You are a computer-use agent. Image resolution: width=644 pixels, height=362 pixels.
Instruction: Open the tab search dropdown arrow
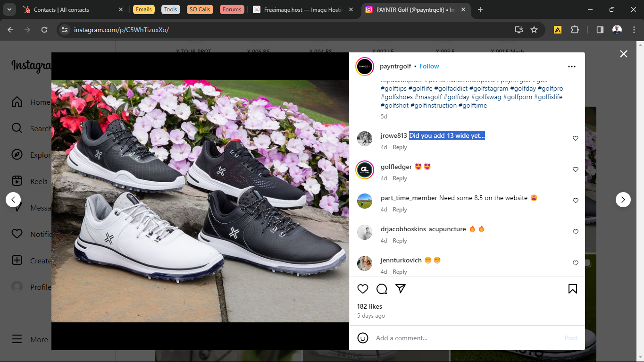[9, 9]
